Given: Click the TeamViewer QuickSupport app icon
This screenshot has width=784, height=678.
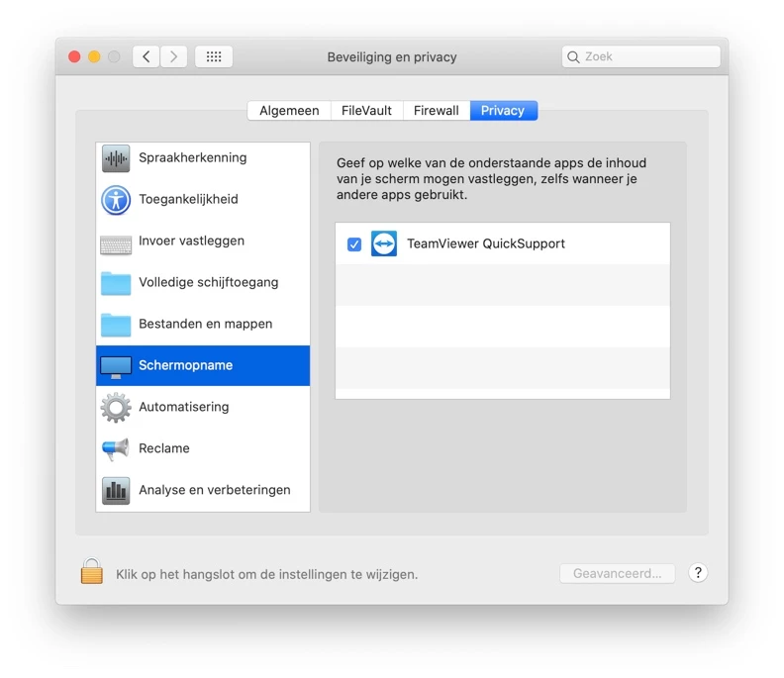Looking at the screenshot, I should coord(384,243).
